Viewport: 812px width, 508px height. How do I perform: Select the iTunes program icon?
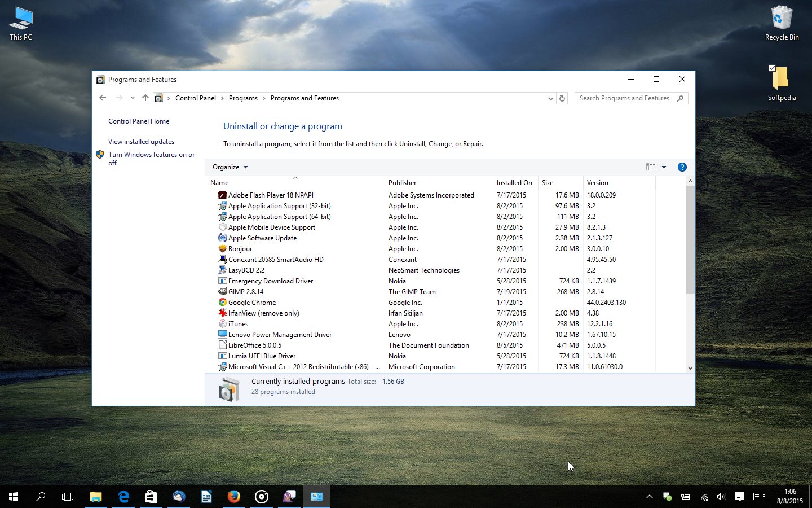point(222,323)
